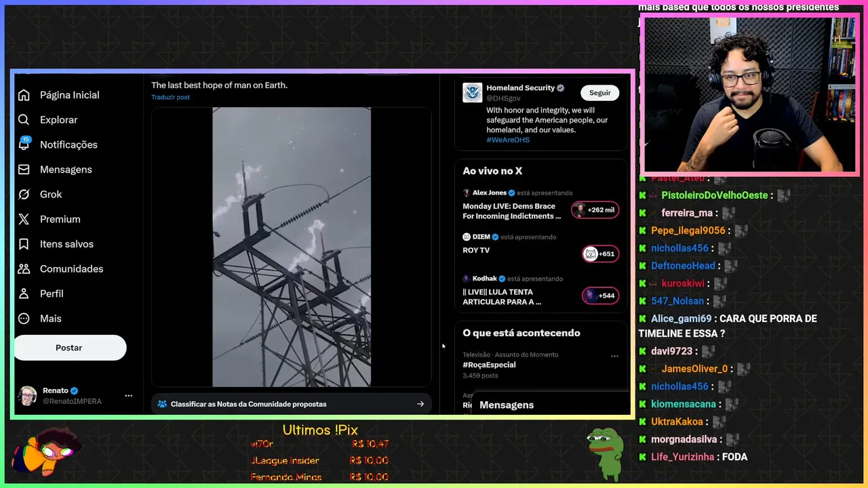Image resolution: width=868 pixels, height=488 pixels.
Task: Click chat user Life_Yurizinha
Action: tap(682, 457)
